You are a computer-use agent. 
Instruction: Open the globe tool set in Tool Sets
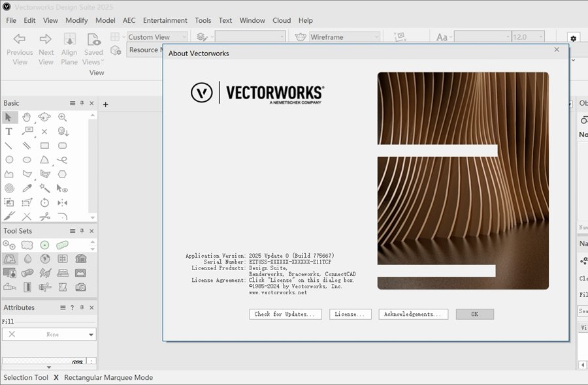(45, 259)
